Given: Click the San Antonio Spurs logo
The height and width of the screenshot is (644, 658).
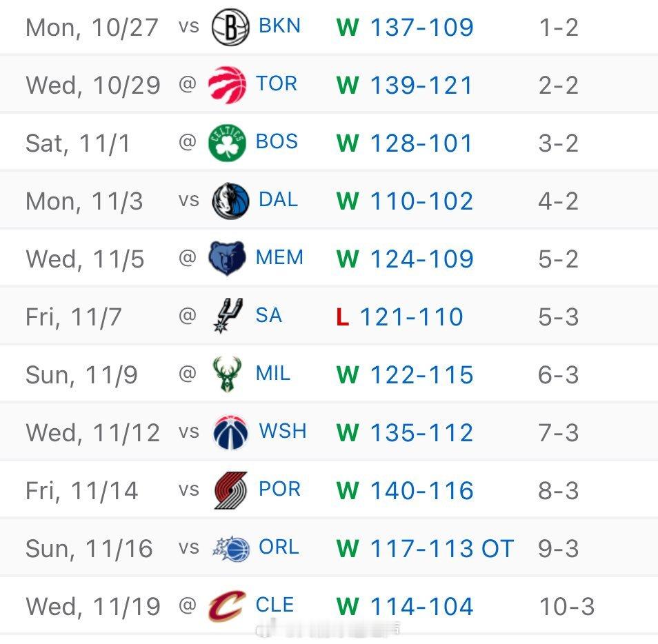Looking at the screenshot, I should [228, 316].
